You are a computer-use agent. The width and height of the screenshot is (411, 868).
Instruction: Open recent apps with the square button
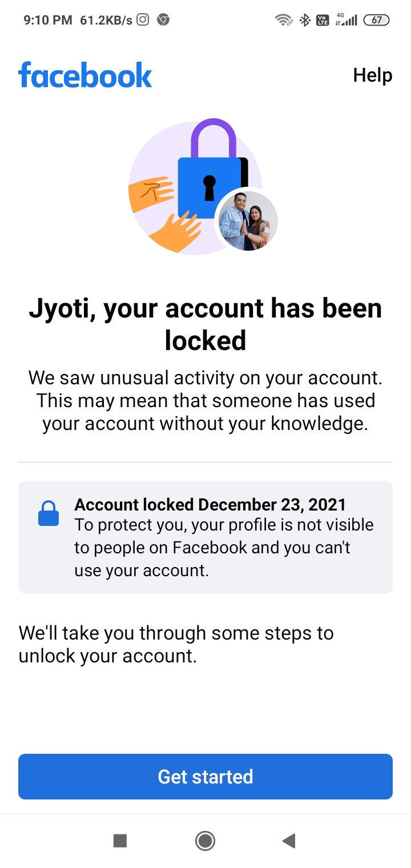120,841
